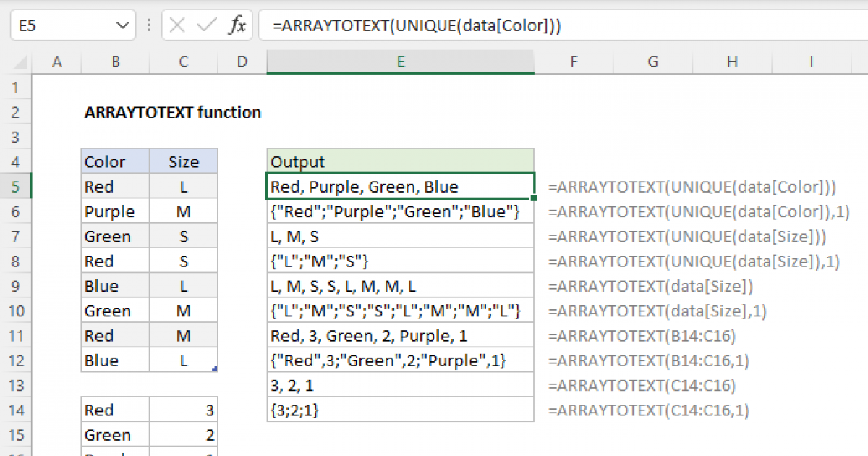The height and width of the screenshot is (456, 868).
Task: Select the green Output header cell
Action: coord(400,162)
